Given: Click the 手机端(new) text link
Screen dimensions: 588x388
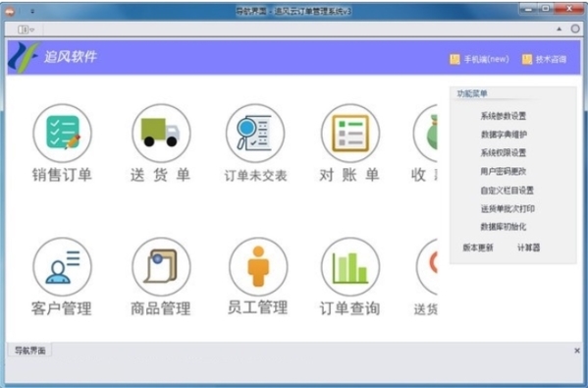Looking at the screenshot, I should [486, 59].
